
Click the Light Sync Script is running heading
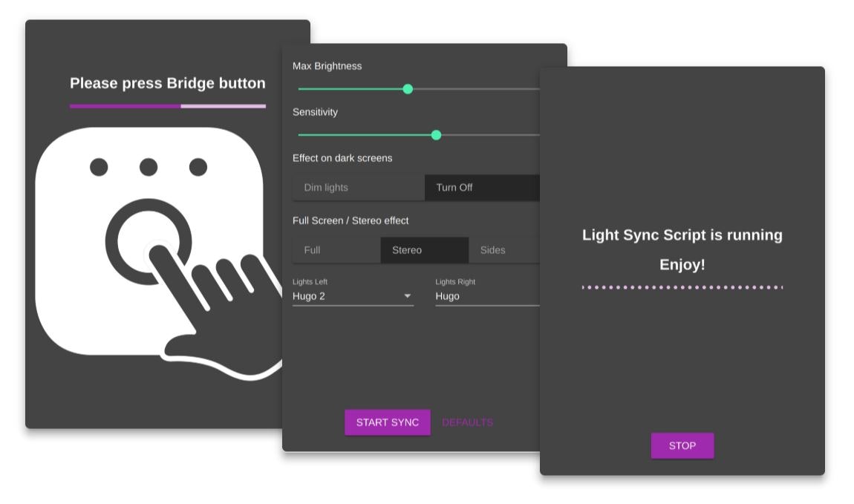coord(682,235)
